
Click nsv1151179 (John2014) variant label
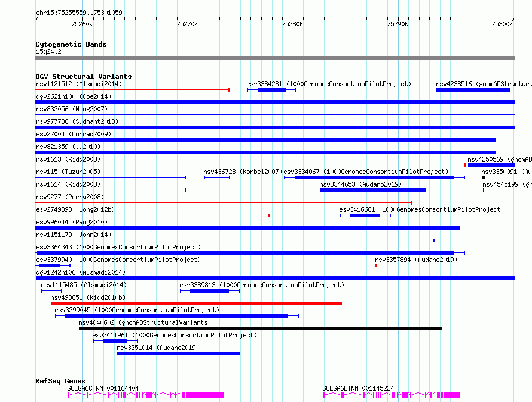tap(74, 234)
